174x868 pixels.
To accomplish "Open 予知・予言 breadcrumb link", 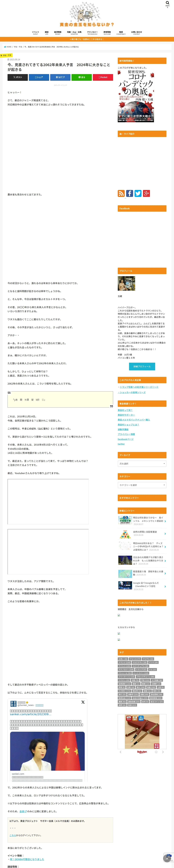I will (x=18, y=47).
